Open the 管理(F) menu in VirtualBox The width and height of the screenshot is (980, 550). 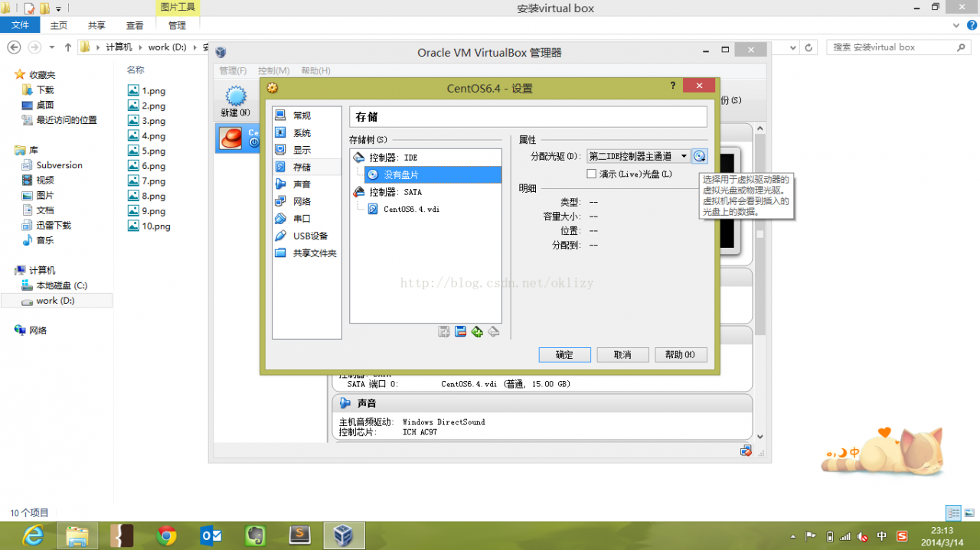pyautogui.click(x=234, y=70)
